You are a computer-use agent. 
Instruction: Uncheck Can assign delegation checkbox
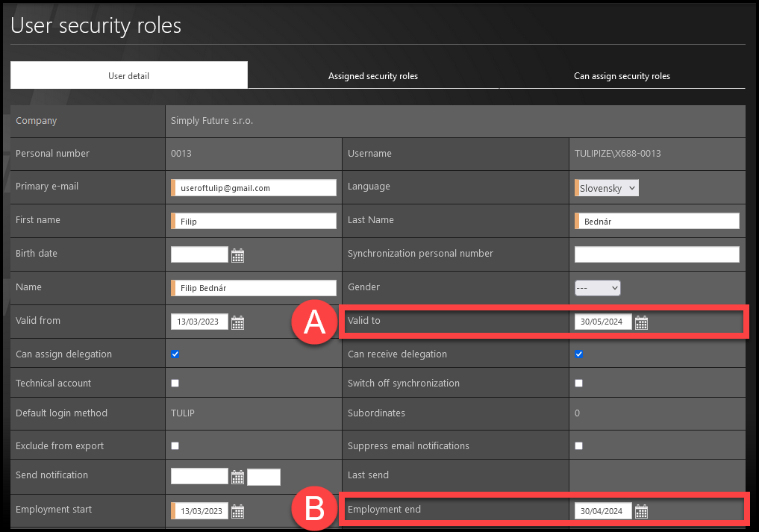pyautogui.click(x=175, y=354)
